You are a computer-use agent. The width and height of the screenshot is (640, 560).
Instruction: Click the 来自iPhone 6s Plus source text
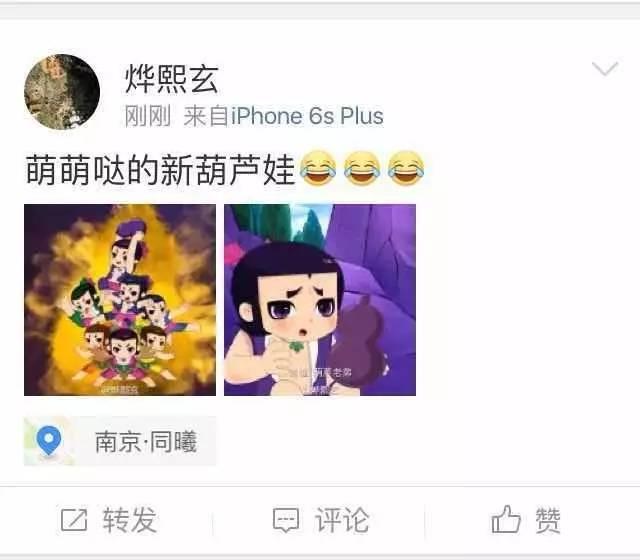(283, 116)
